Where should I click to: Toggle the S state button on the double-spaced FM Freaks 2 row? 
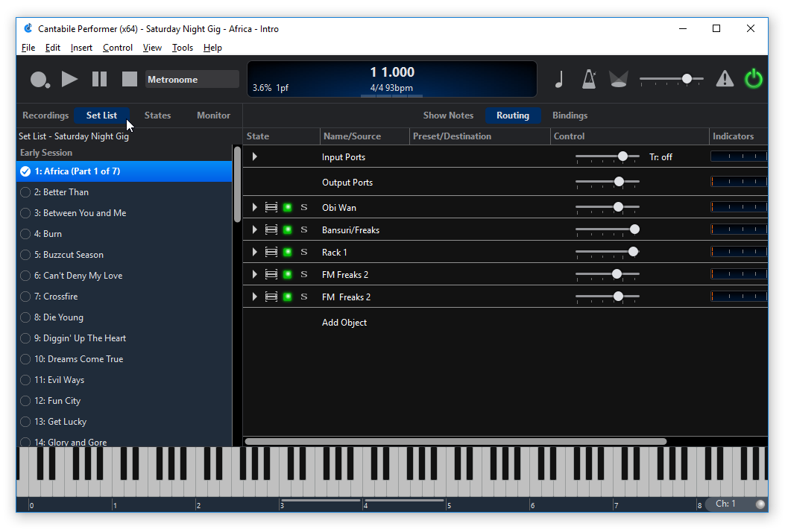pos(304,297)
